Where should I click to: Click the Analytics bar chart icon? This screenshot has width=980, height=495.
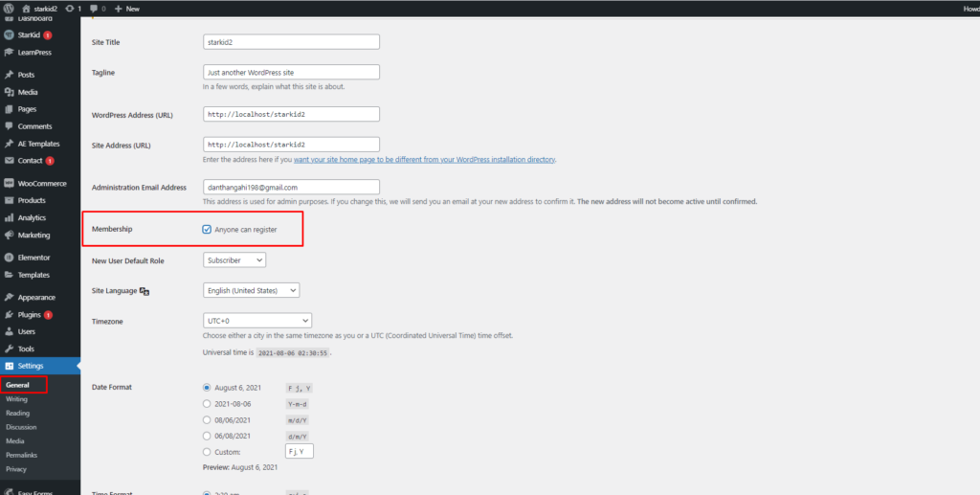pyautogui.click(x=9, y=217)
